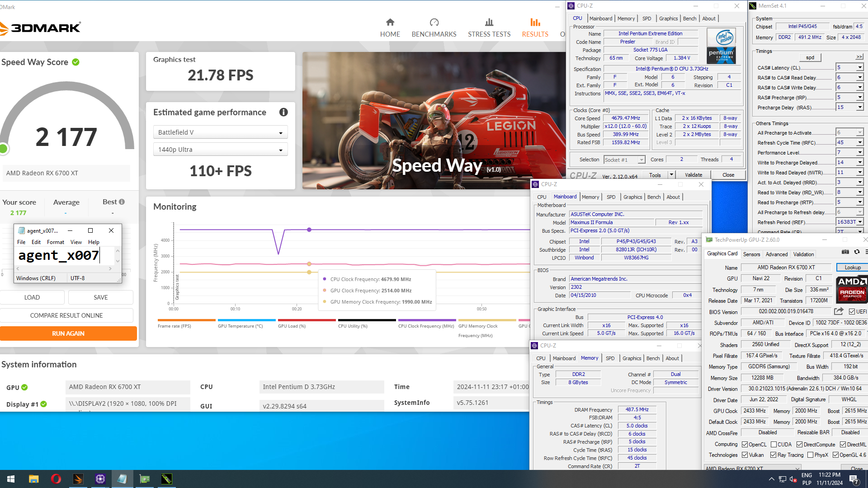This screenshot has width=868, height=488.
Task: Open the Format menu in Notepad
Action: [55, 242]
